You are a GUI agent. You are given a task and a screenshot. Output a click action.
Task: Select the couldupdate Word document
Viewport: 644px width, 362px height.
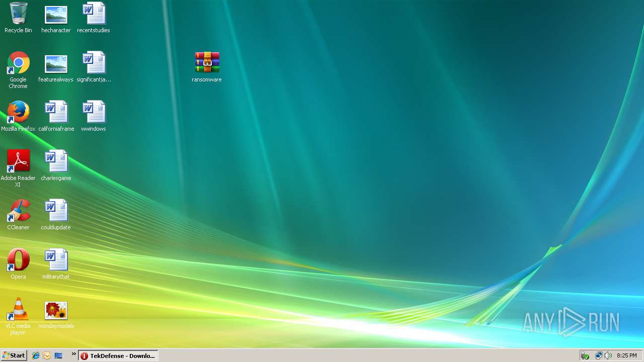(x=56, y=215)
